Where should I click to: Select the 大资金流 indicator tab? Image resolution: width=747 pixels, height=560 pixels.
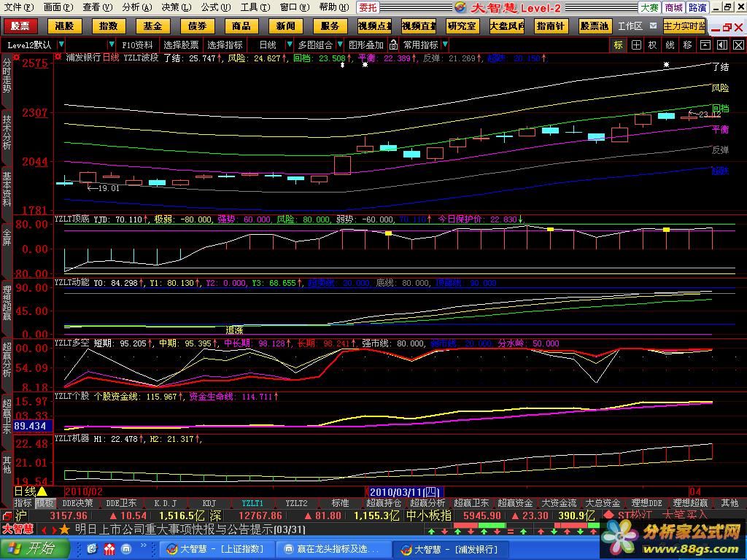click(x=560, y=503)
